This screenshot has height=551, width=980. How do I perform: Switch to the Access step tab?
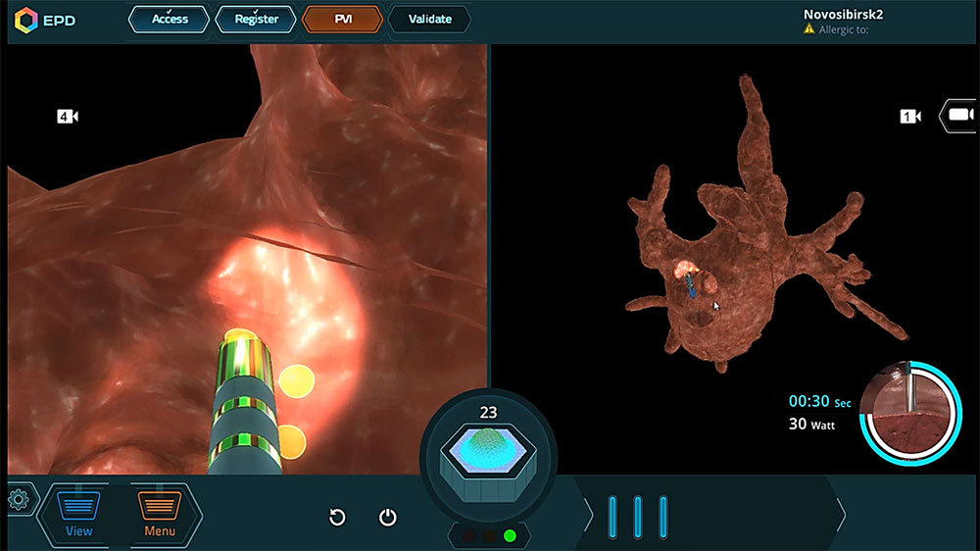point(170,19)
